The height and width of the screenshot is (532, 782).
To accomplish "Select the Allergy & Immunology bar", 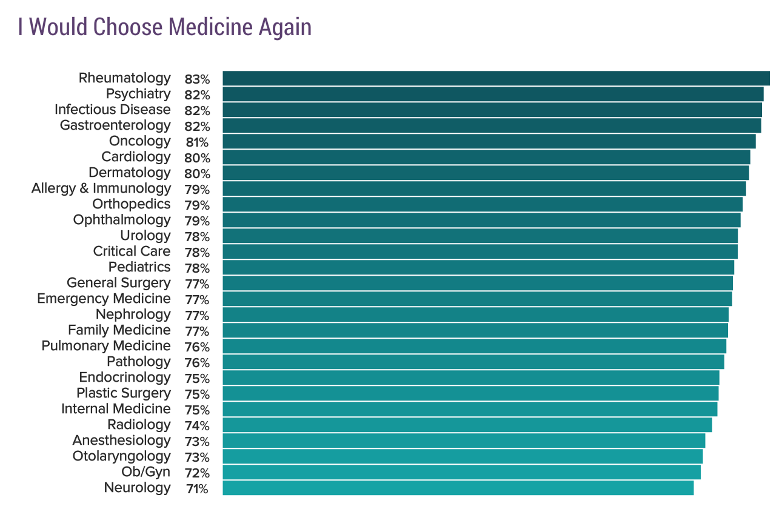I will pos(484,188).
